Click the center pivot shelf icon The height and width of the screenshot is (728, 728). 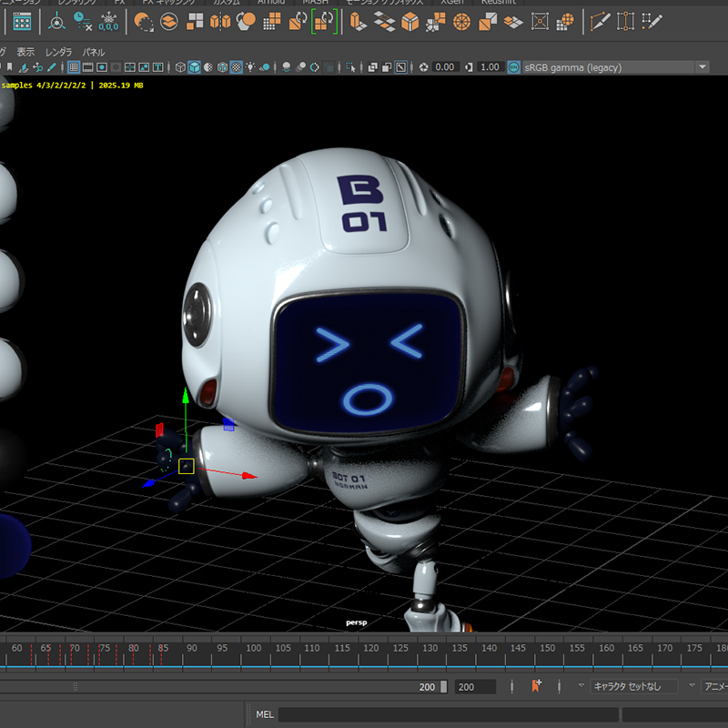coord(56,20)
